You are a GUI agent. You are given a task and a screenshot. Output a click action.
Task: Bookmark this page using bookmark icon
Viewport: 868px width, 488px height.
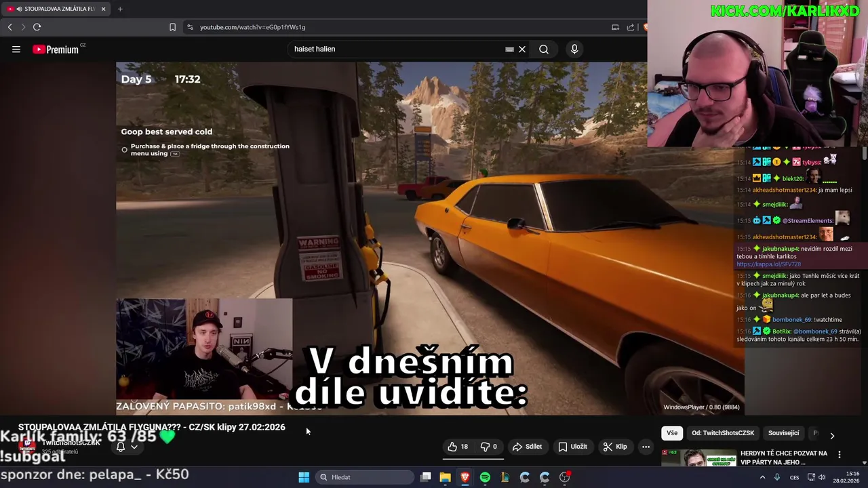pos(172,27)
